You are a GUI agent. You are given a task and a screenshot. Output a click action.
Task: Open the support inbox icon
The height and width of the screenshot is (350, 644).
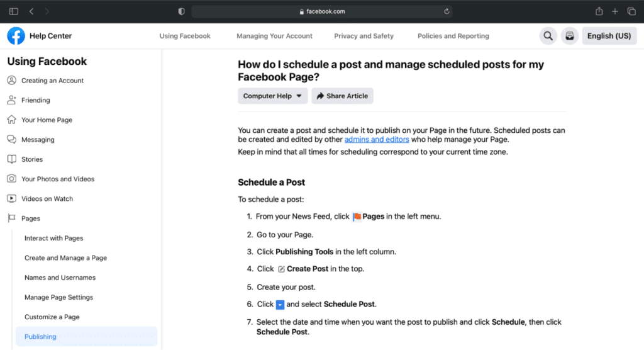tap(570, 36)
